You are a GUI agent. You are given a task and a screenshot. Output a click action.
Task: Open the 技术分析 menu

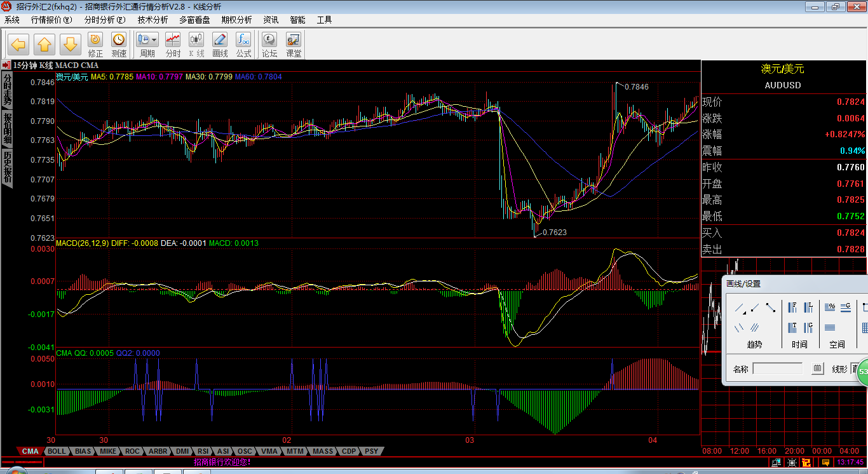153,20
